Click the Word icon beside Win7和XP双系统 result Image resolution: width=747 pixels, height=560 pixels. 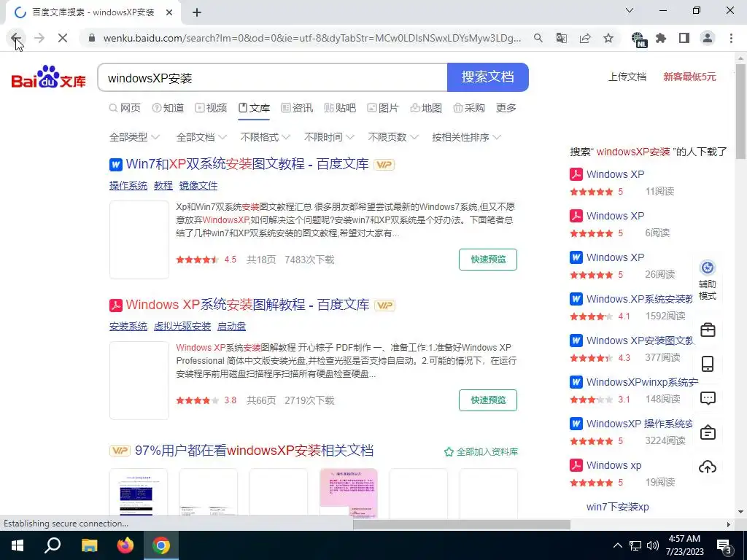pyautogui.click(x=116, y=165)
